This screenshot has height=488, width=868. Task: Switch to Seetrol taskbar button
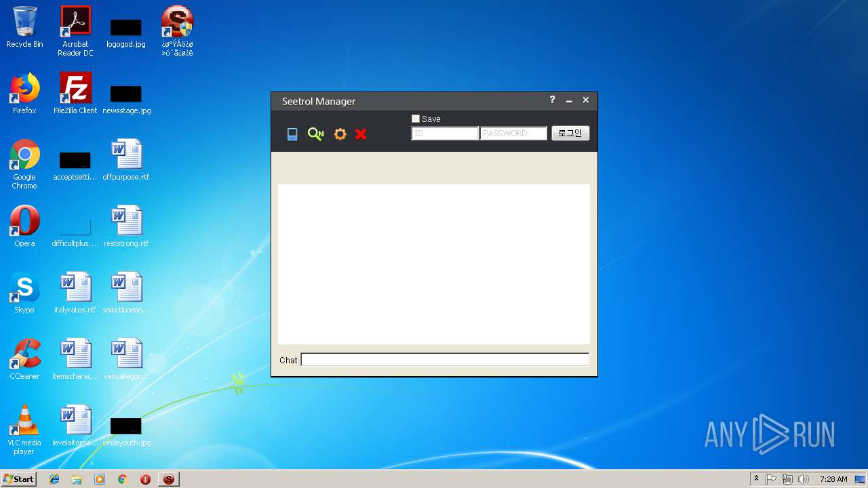click(x=169, y=479)
